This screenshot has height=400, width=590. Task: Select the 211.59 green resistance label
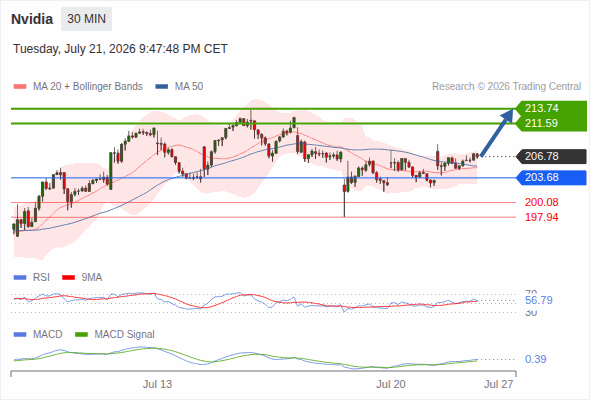click(x=552, y=123)
